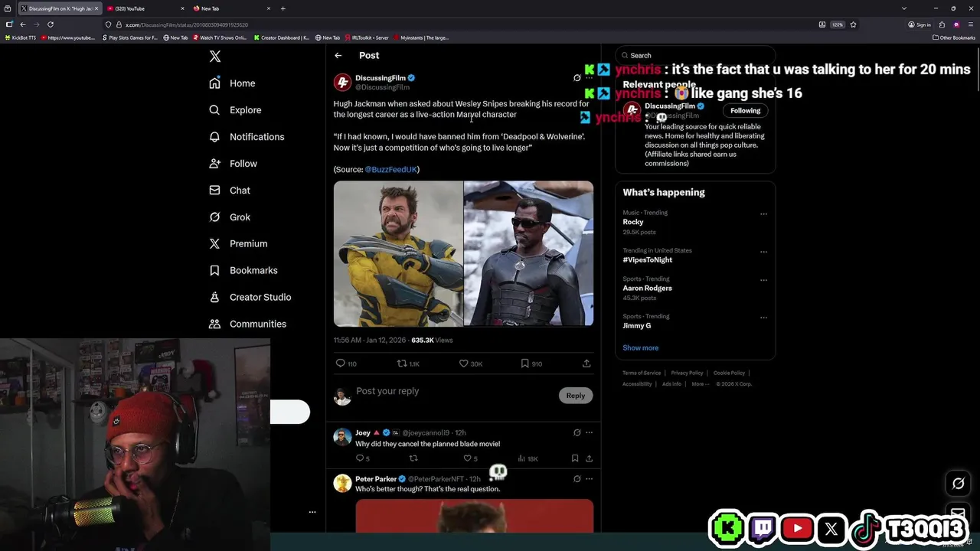Open Creator Studio in the sidebar

click(250, 297)
